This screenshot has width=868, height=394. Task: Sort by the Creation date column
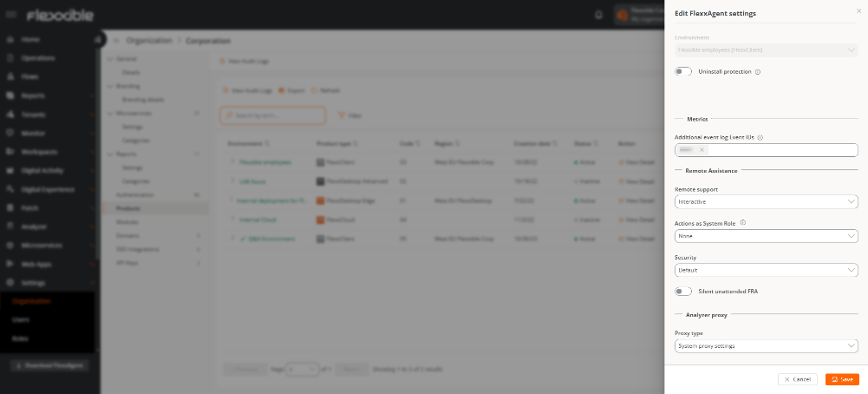pyautogui.click(x=535, y=143)
